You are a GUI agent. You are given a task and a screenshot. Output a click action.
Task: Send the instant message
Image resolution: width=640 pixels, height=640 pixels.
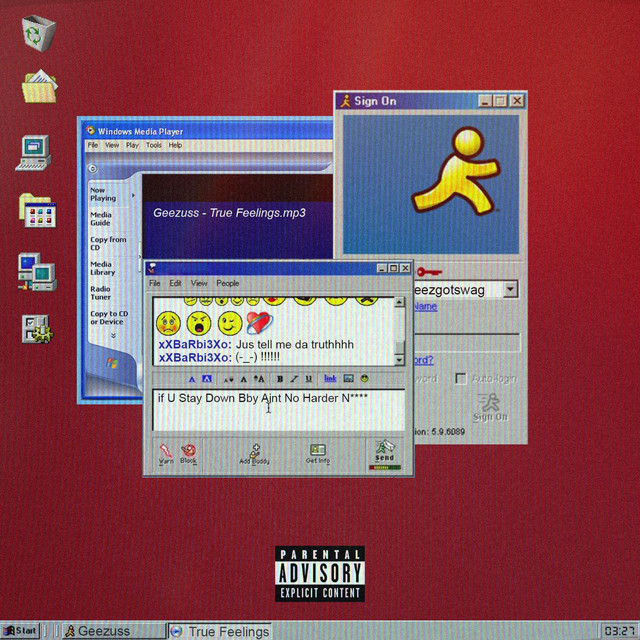pos(385,452)
